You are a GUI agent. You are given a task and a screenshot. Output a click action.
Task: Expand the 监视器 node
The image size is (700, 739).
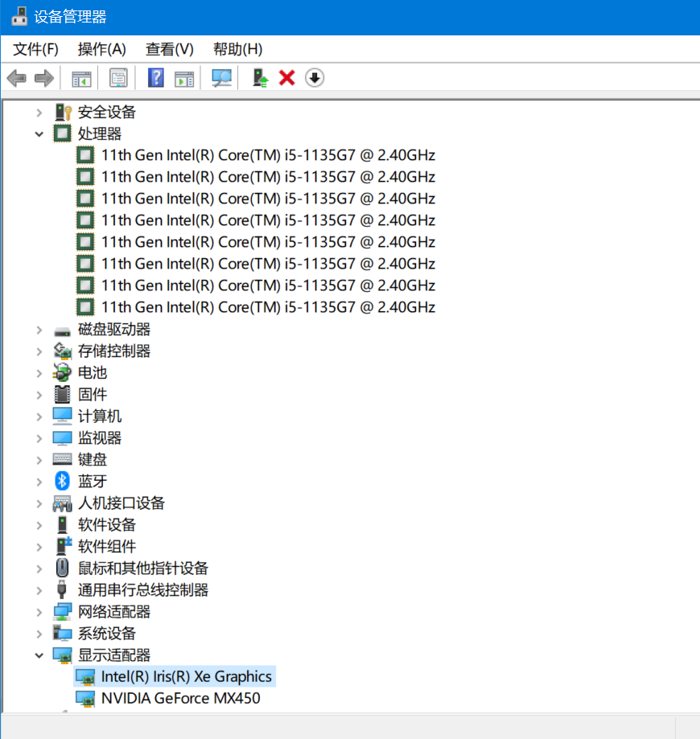tap(39, 438)
